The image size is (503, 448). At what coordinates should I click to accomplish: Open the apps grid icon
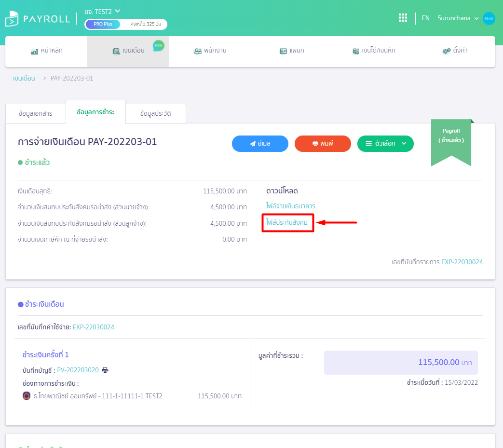[403, 18]
